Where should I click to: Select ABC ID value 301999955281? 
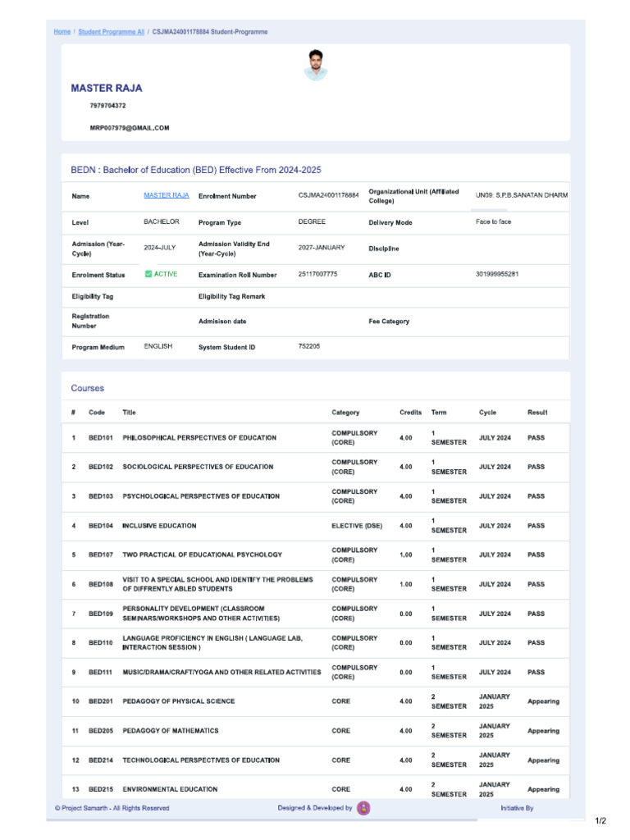click(x=497, y=274)
